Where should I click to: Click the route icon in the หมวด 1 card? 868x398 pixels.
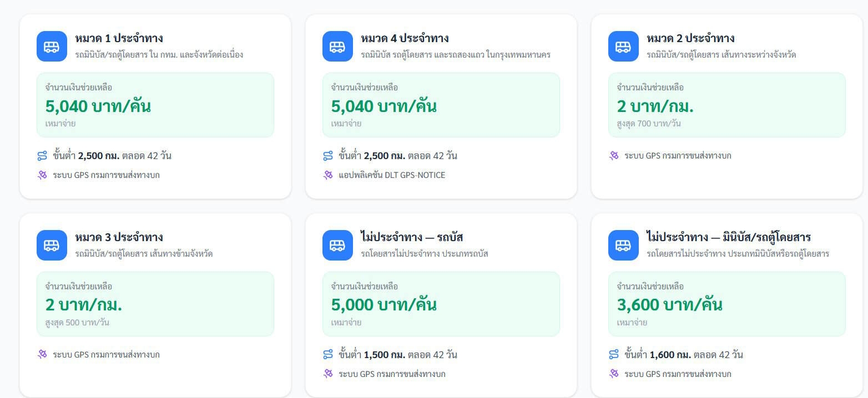(x=42, y=156)
